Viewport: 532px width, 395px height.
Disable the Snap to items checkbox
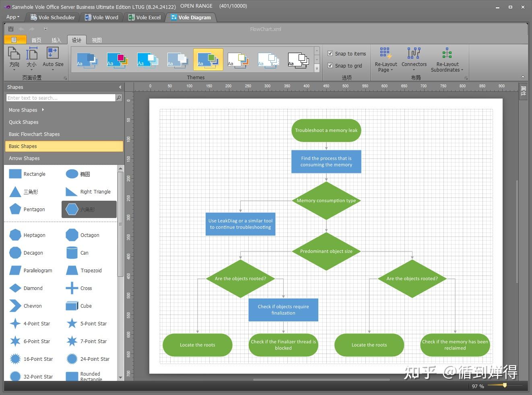coord(330,53)
